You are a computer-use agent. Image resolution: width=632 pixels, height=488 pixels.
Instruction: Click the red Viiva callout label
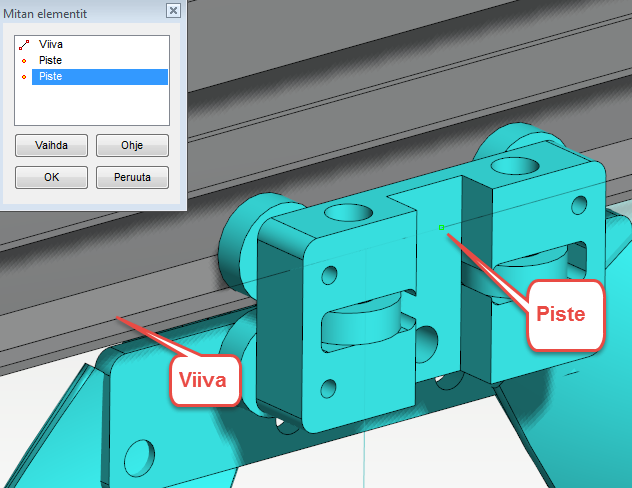click(204, 379)
